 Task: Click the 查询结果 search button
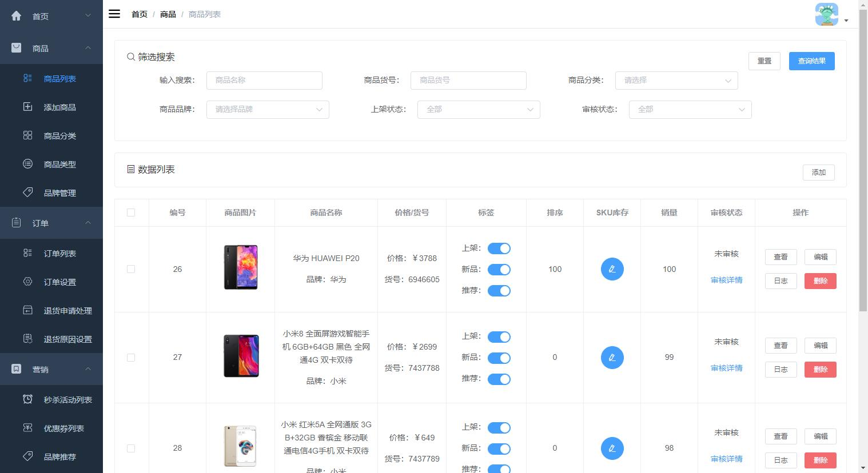[x=811, y=61]
